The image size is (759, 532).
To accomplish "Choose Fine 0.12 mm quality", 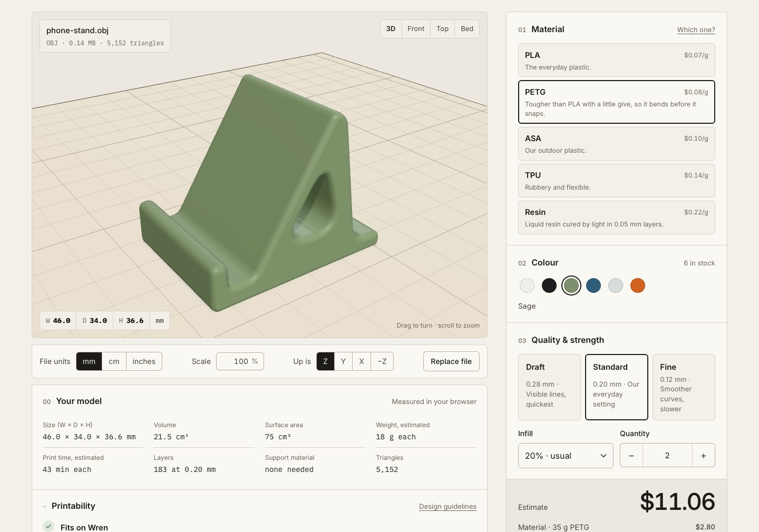I will 684,387.
